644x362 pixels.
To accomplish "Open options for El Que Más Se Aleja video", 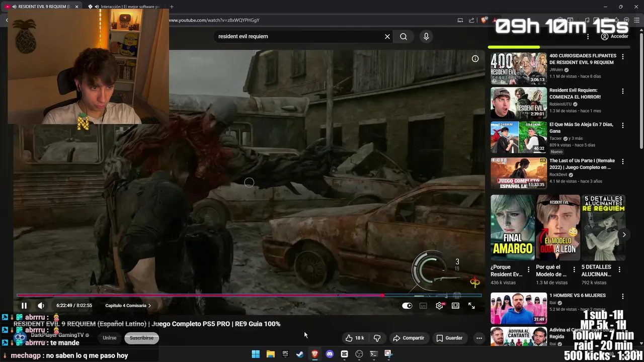I will click(623, 125).
